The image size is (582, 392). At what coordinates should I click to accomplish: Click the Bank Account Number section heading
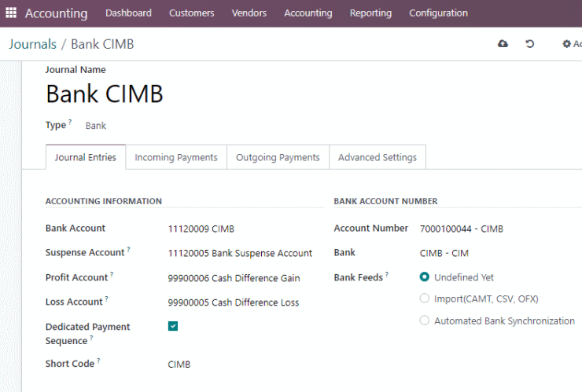(x=385, y=201)
